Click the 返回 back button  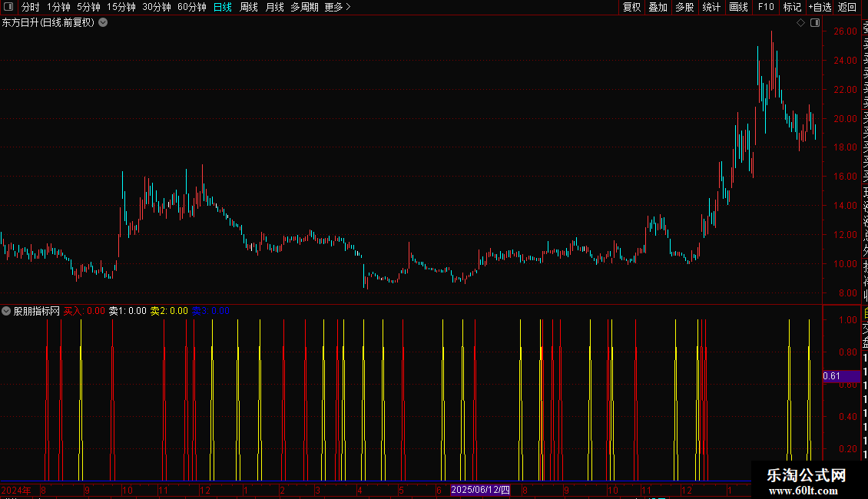pyautogui.click(x=847, y=7)
